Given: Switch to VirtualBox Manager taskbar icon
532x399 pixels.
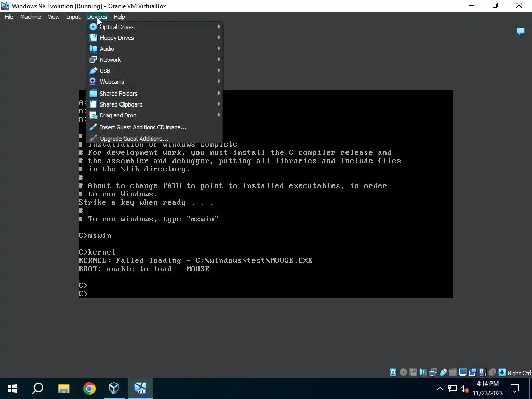Looking at the screenshot, I should coord(114,389).
